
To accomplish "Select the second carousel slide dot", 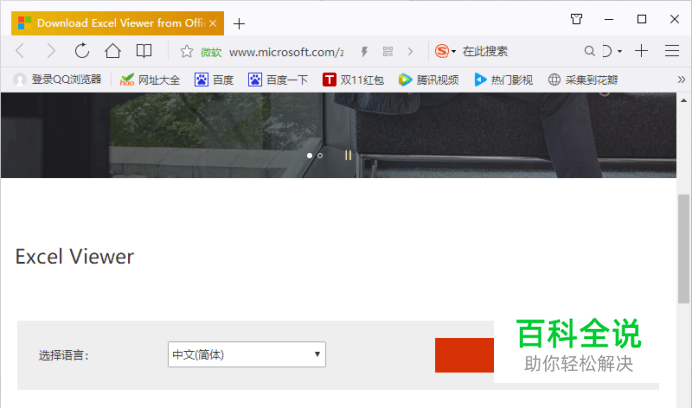I will (x=320, y=155).
